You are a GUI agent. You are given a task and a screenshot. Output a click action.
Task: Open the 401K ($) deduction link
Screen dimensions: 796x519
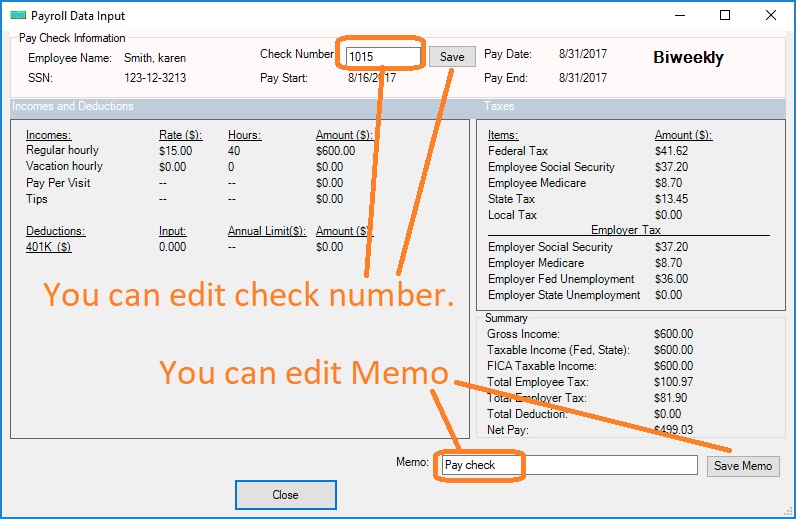48,247
